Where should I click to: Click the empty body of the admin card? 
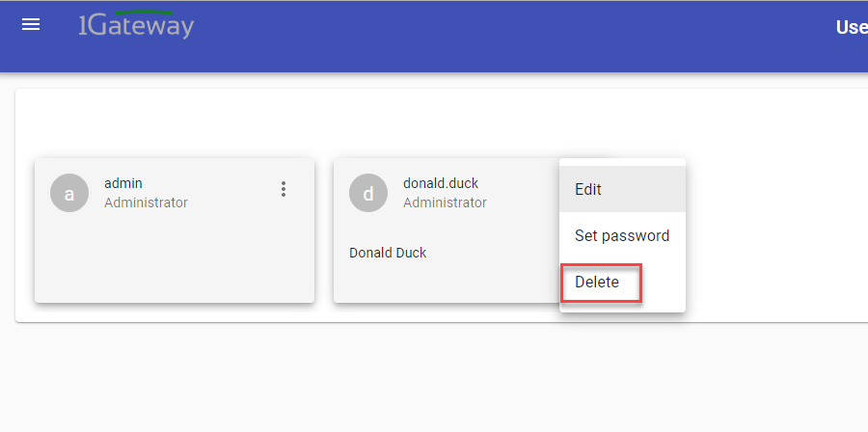click(x=174, y=260)
